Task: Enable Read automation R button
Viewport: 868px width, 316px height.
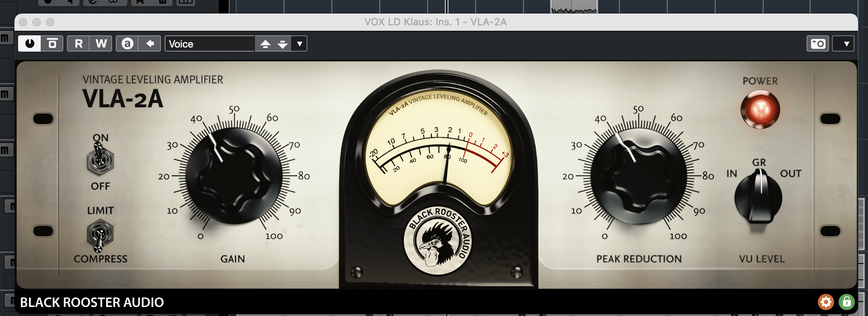Action: tap(79, 44)
